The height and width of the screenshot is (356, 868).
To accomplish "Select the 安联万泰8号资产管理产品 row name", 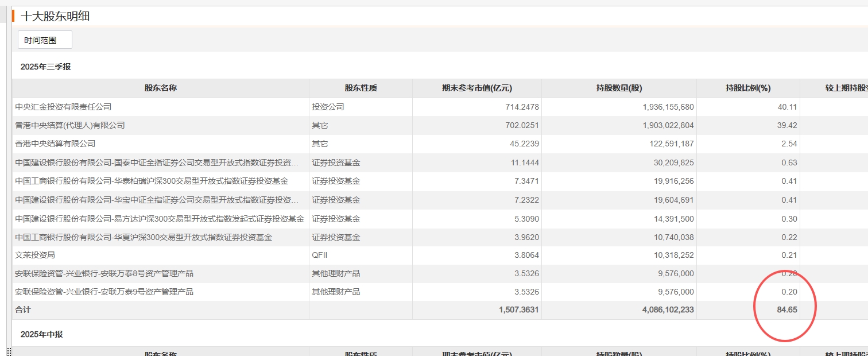I will tap(104, 273).
